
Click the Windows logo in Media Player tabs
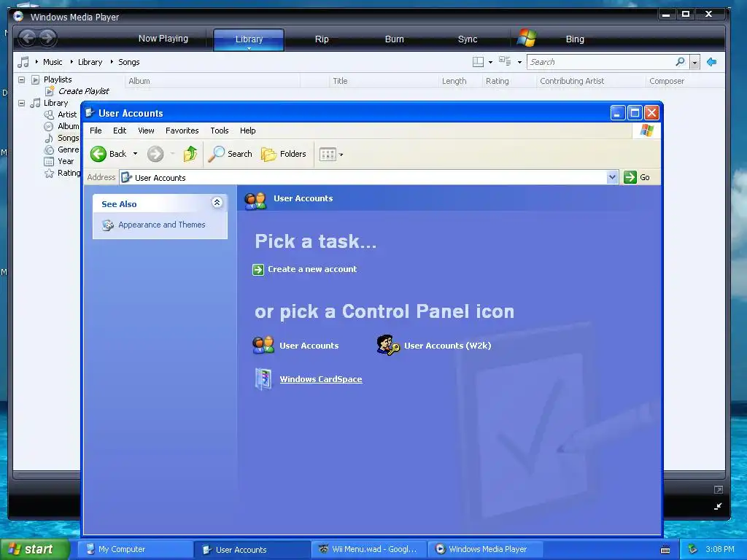527,38
